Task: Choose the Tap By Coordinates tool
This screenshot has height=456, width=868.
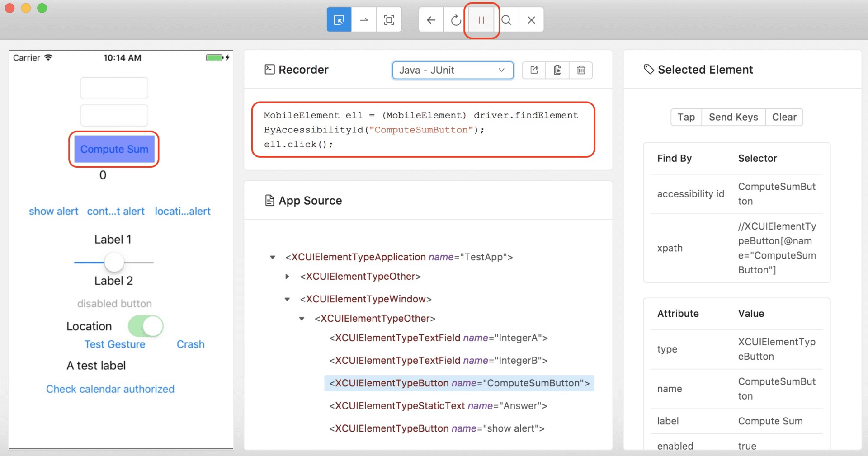Action: click(x=389, y=20)
